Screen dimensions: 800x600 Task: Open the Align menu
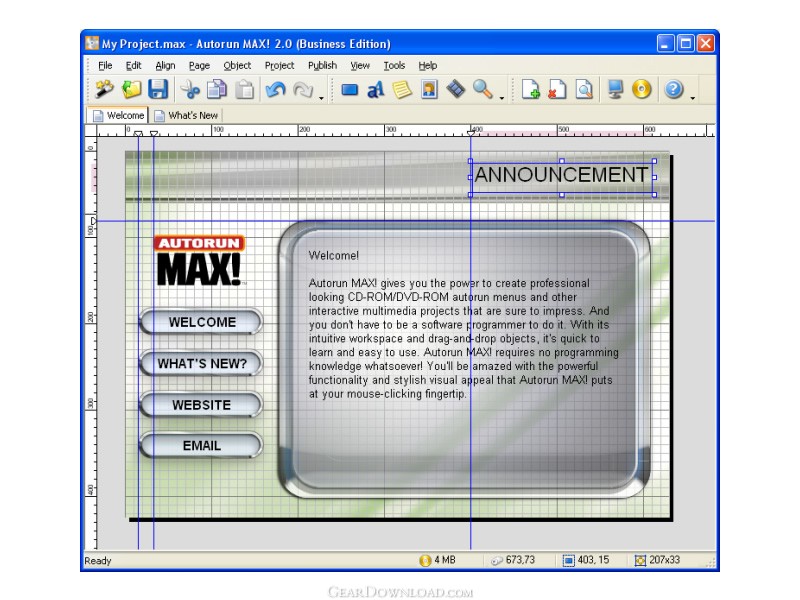tap(165, 66)
